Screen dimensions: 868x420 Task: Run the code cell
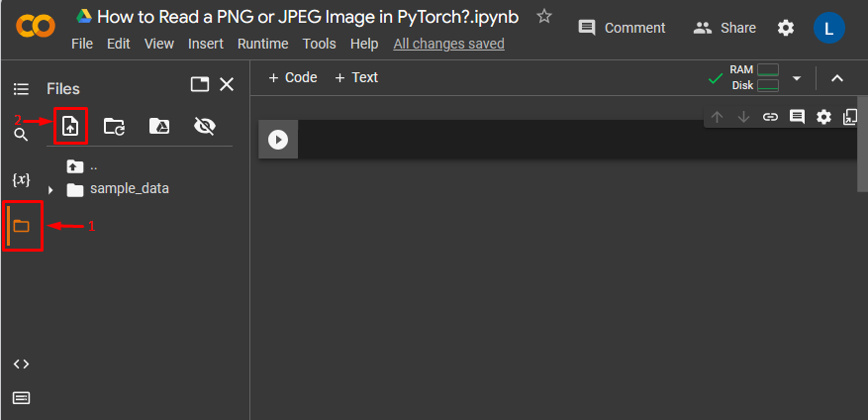pos(278,141)
